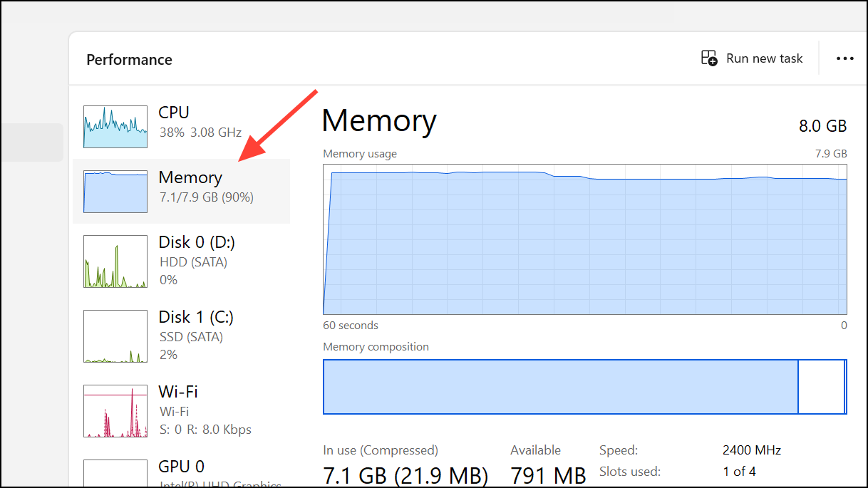Click the 8.0 GB total memory label

pyautogui.click(x=822, y=125)
